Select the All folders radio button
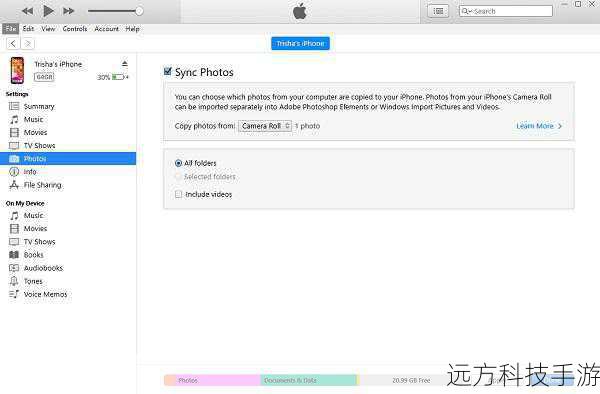 click(178, 163)
